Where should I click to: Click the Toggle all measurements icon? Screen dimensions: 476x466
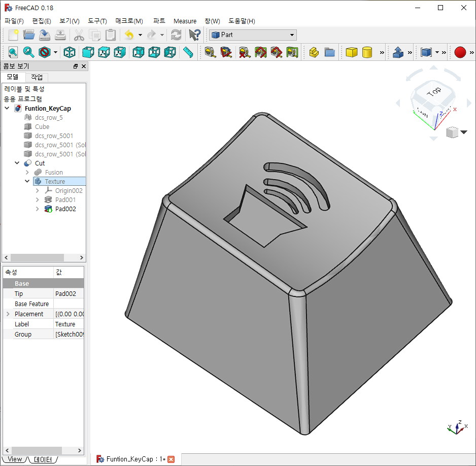pos(260,52)
